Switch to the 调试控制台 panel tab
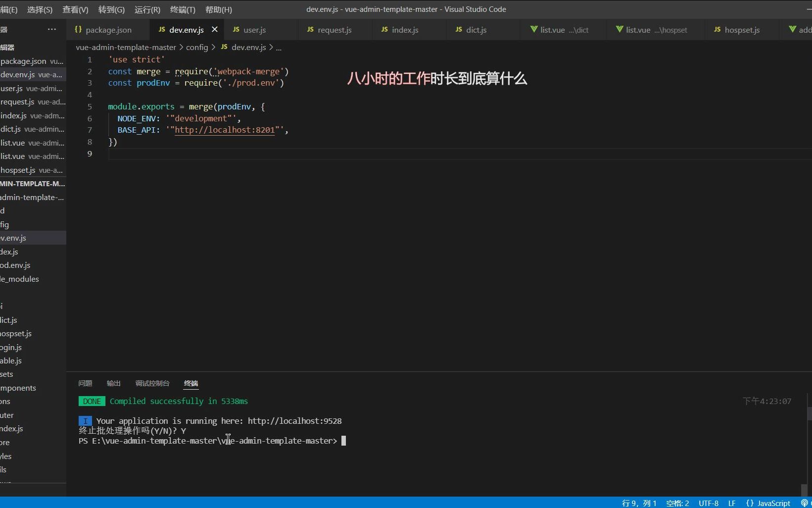812x508 pixels. [x=152, y=383]
